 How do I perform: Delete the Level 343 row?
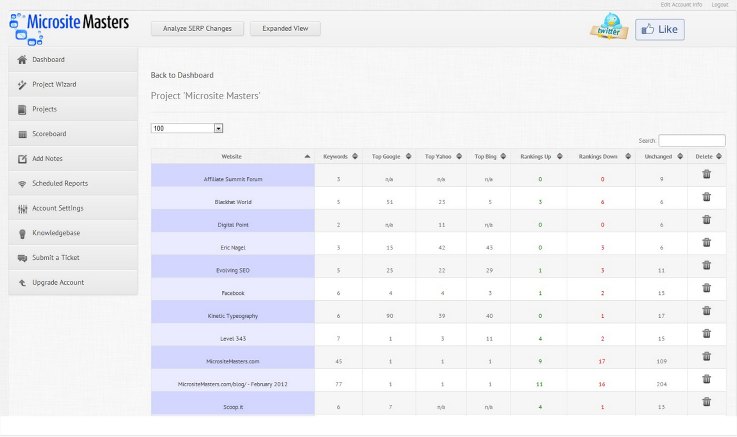click(706, 333)
